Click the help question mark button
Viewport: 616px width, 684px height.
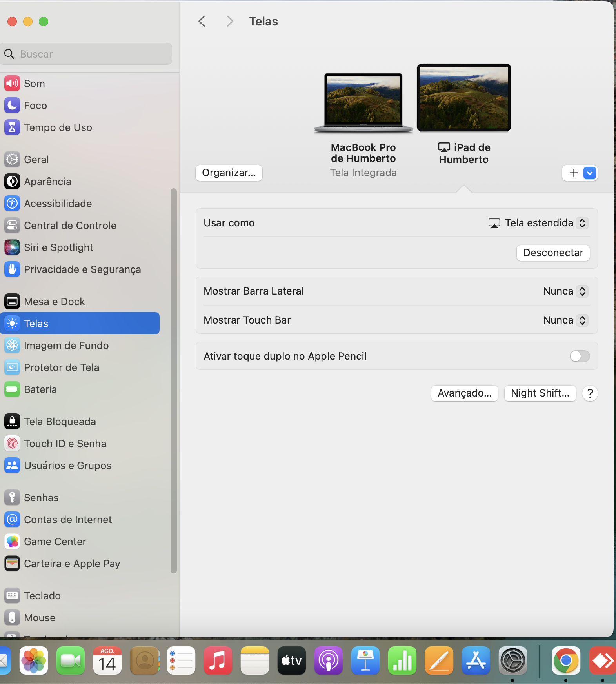[590, 393]
